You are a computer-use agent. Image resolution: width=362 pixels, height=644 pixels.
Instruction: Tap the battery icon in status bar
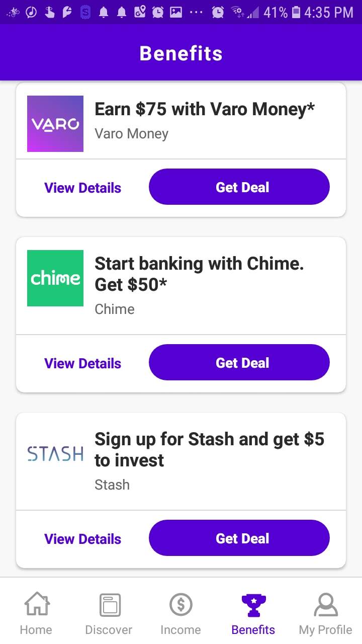coord(296,12)
